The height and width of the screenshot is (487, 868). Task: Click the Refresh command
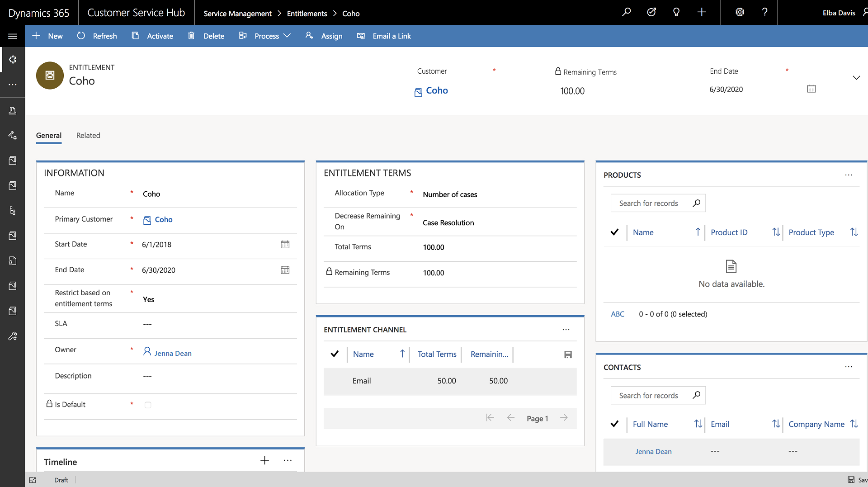(97, 36)
